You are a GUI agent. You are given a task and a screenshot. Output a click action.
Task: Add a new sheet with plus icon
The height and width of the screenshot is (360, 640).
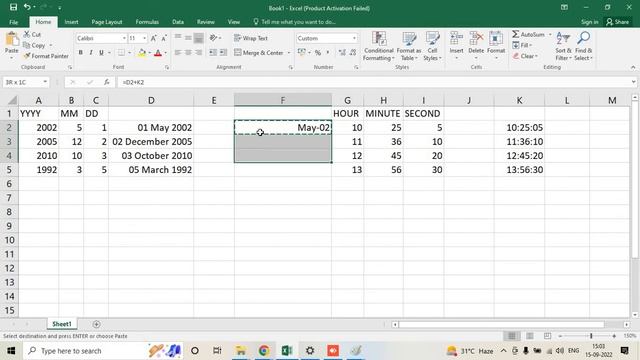pos(96,324)
